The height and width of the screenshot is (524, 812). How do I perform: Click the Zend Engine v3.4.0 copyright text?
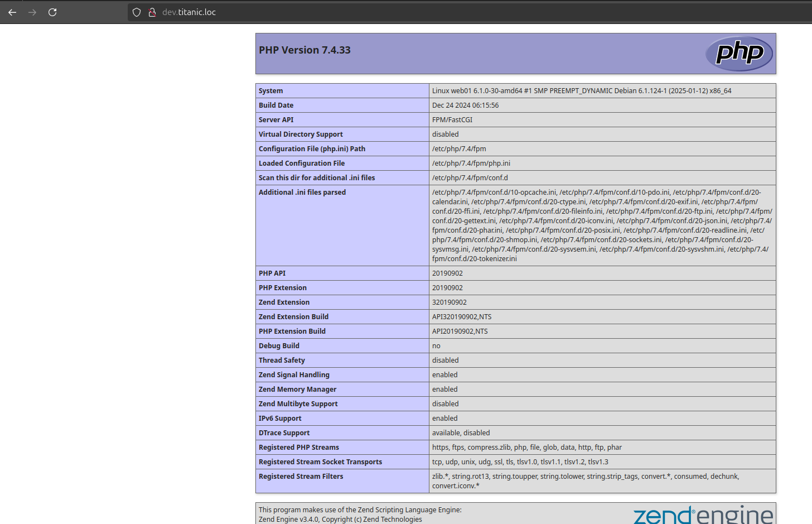[x=340, y=520]
